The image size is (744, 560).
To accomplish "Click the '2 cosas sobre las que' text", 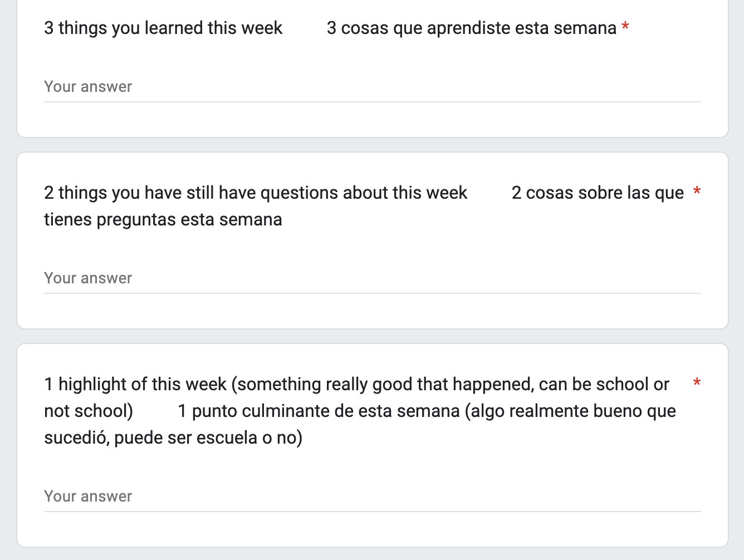I will click(598, 193).
